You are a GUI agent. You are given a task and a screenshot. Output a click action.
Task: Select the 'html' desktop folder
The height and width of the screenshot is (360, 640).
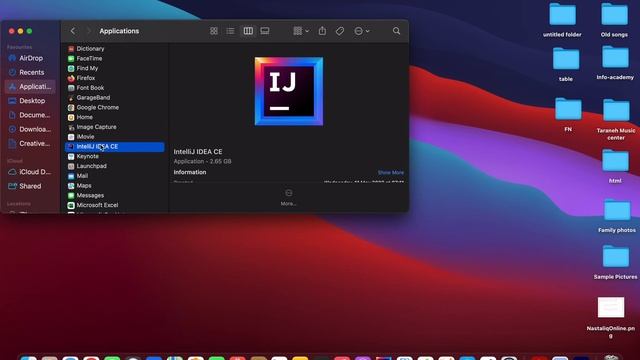(615, 167)
